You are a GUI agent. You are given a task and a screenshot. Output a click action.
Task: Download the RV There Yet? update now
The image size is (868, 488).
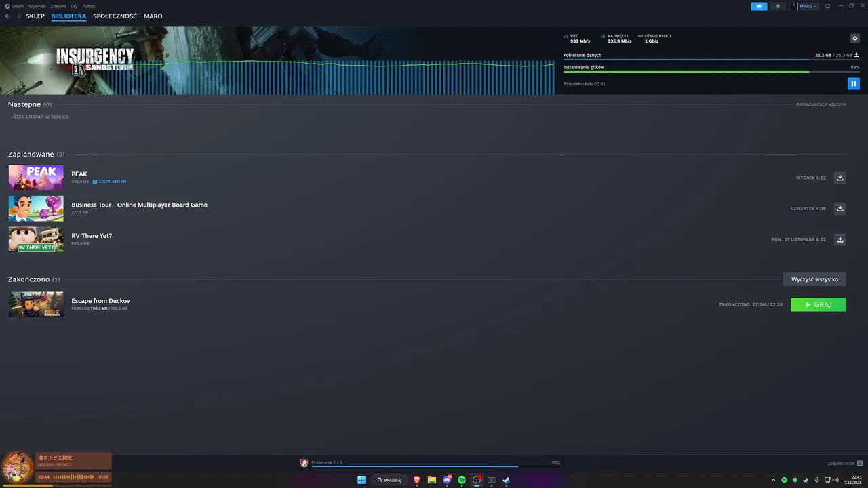(x=840, y=239)
